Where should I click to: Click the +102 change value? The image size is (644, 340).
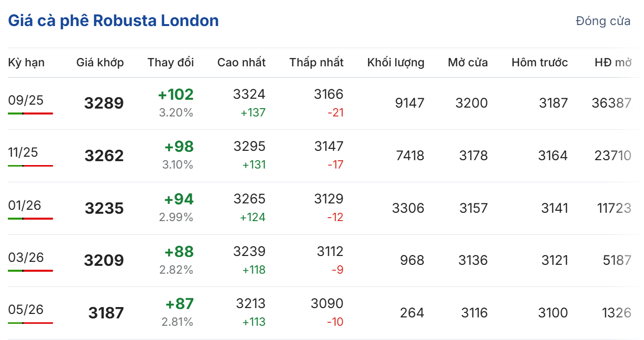coord(176,94)
